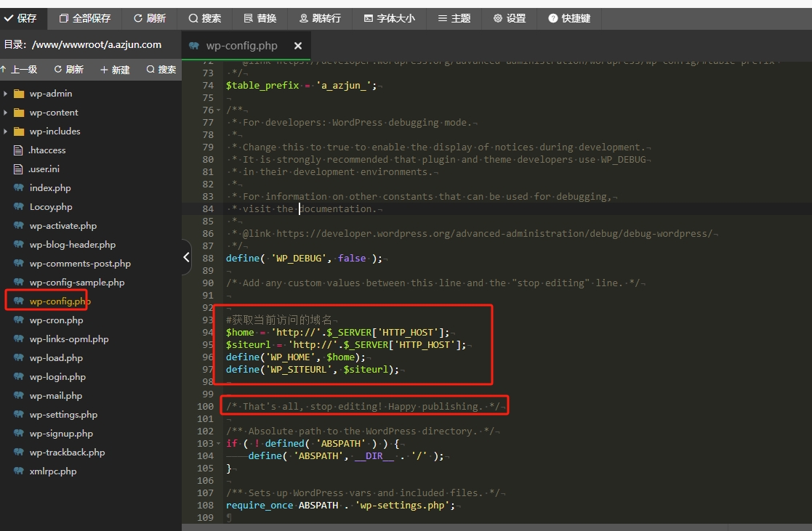The height and width of the screenshot is (531, 812).
Task: Open wp-settings.php in file tree
Action: click(63, 415)
